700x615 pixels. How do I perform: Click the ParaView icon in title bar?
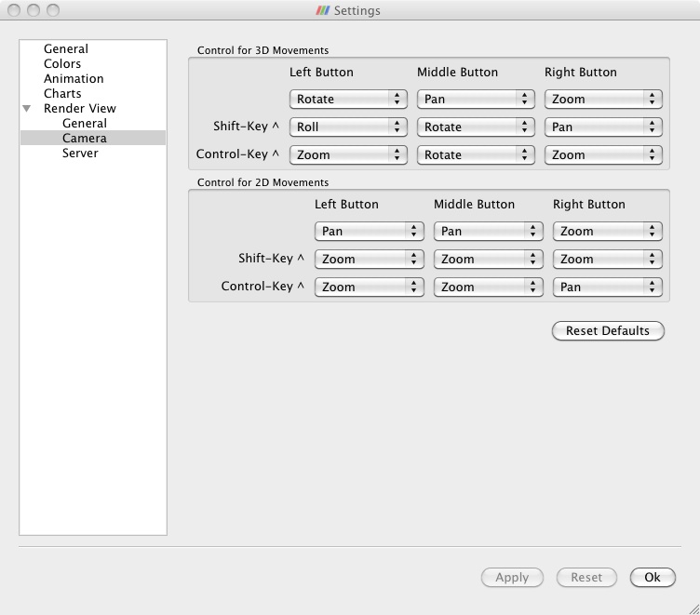click(x=323, y=10)
